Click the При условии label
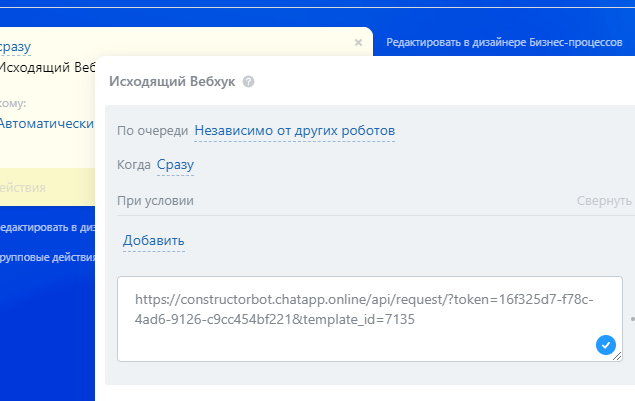 (x=155, y=201)
